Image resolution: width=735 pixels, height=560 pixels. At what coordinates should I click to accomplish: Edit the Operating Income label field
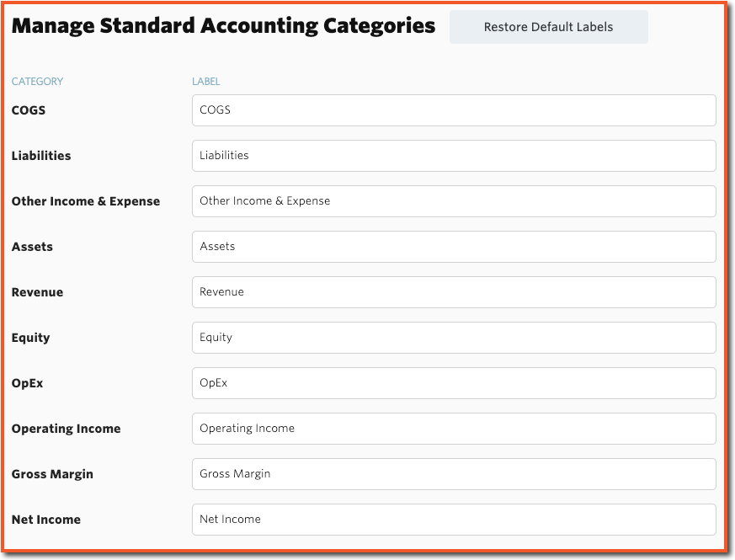coord(454,429)
